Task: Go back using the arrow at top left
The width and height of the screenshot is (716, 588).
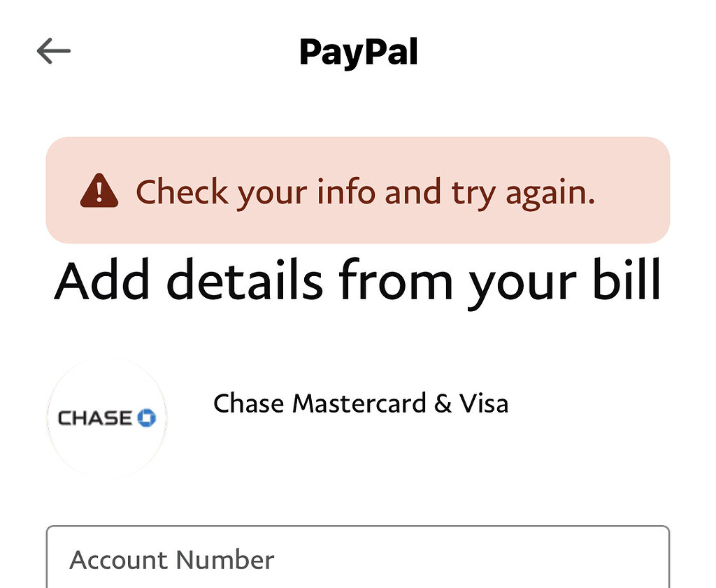Action: click(52, 50)
